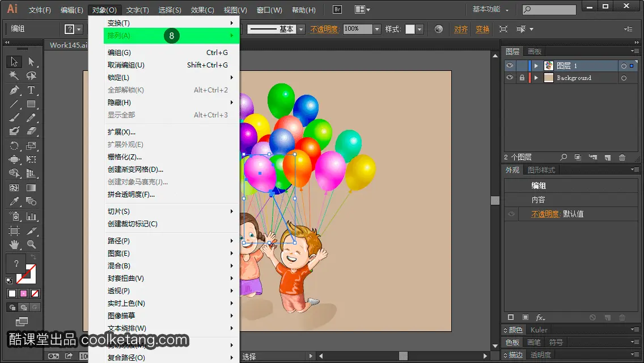This screenshot has width=644, height=363.
Task: Click the search input field
Action: (549, 10)
